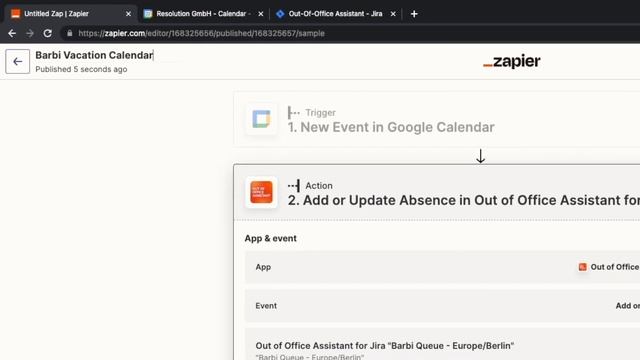Click the padlock site info icon

pos(70,33)
